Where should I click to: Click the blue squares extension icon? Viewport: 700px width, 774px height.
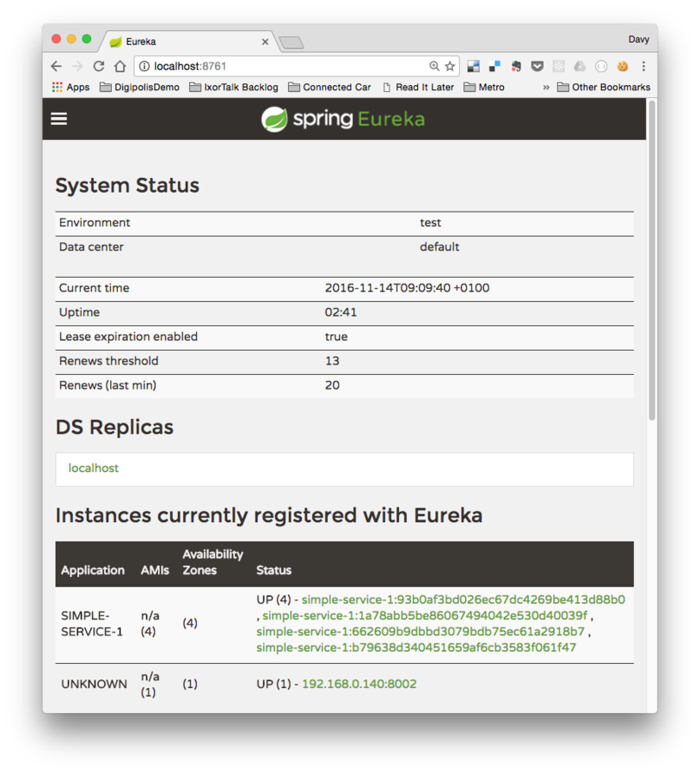point(494,66)
